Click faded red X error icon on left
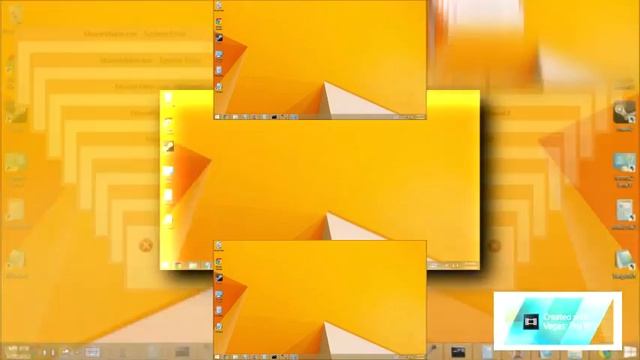 click(146, 245)
